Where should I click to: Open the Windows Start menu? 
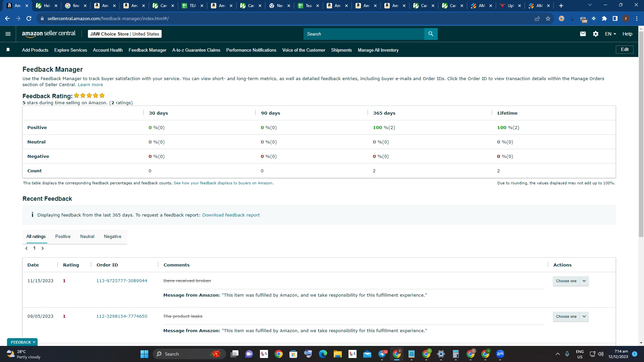pos(144,354)
